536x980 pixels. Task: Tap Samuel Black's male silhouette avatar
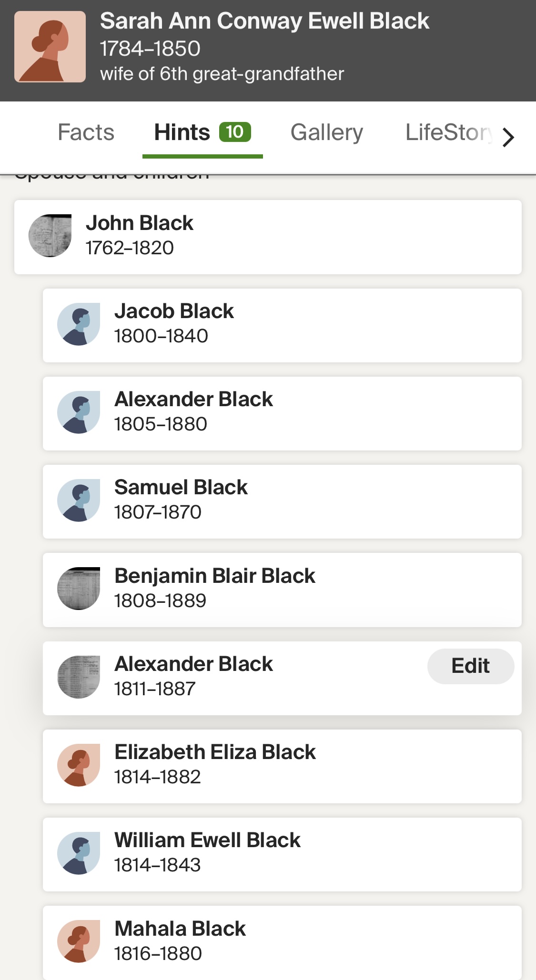79,500
